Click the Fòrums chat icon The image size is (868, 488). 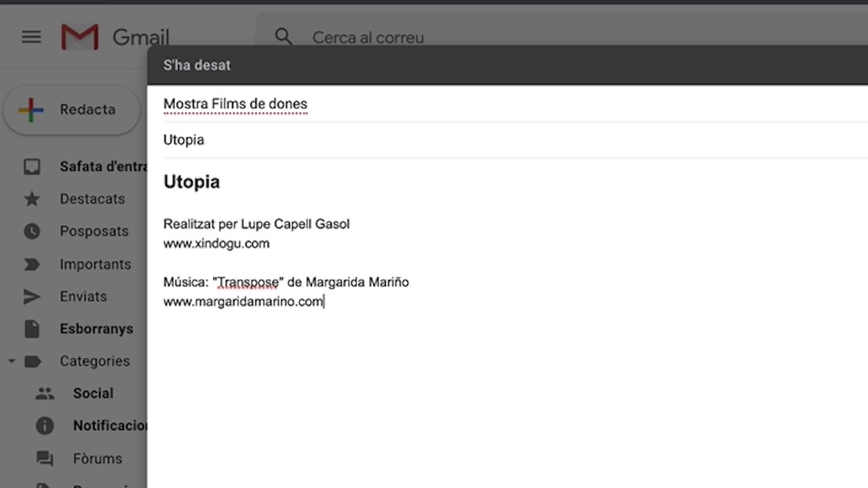45,459
